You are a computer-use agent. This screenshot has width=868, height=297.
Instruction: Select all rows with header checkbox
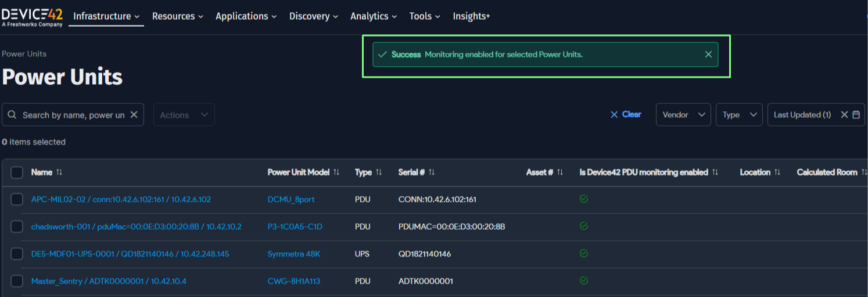[x=17, y=172]
